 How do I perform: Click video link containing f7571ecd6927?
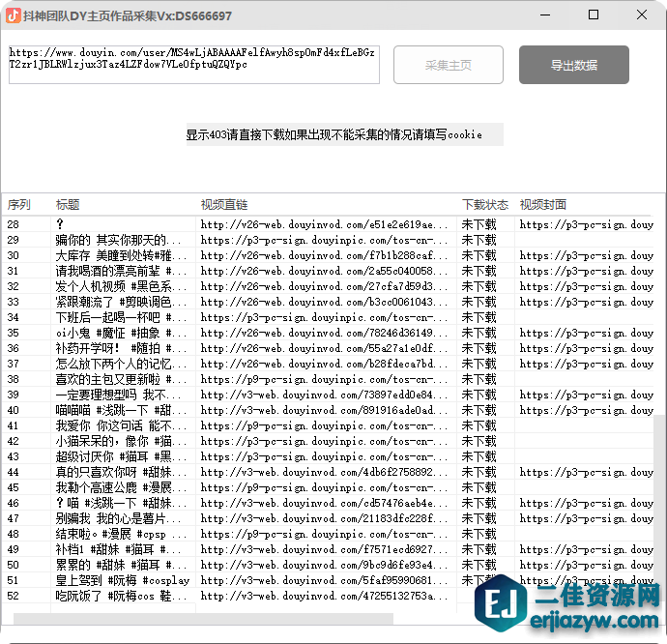coord(324,549)
